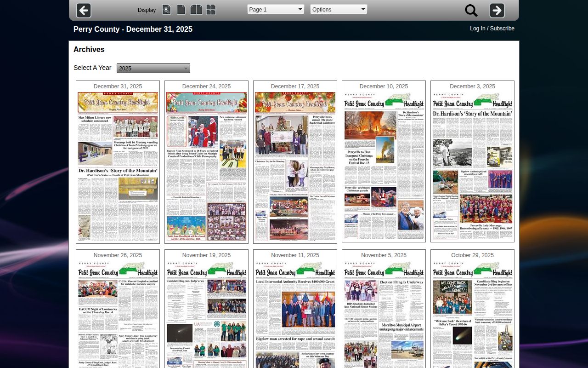
Task: Expand the Select A Year 2025 dropdown
Action: 153,68
